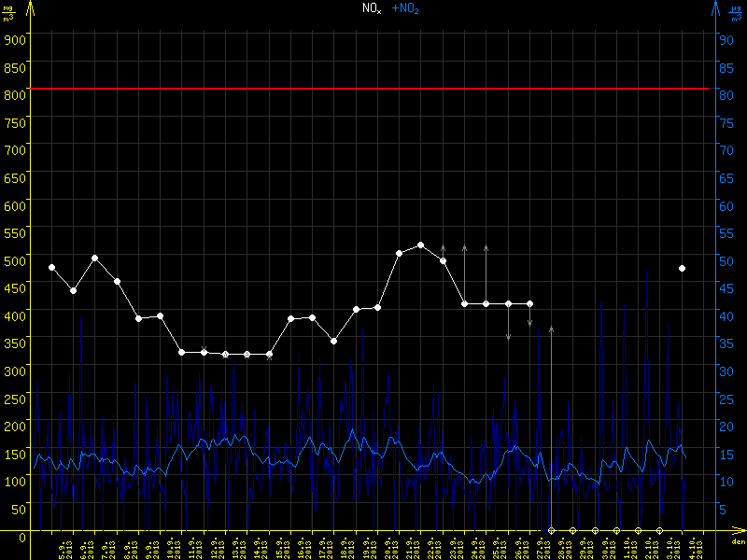This screenshot has height=560, width=747.
Task: Click the yellow X-axis arrowhead near 'den'
Action: [740, 531]
